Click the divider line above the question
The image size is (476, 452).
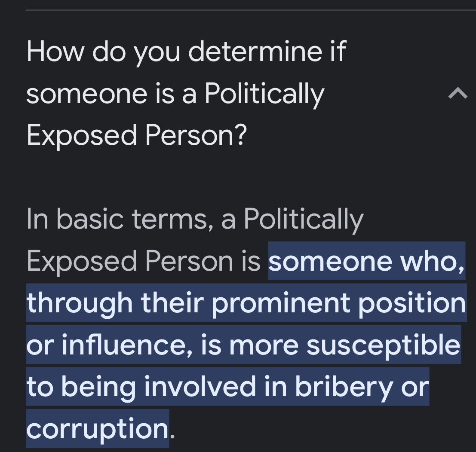[x=251, y=10]
